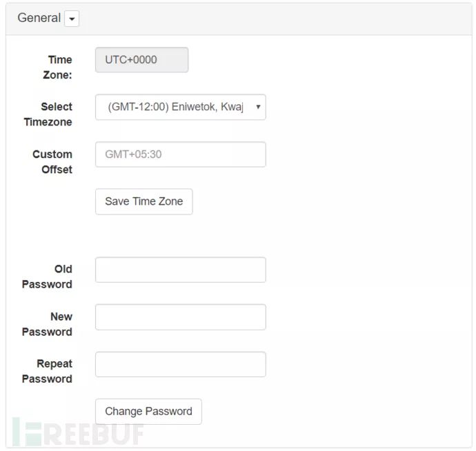Click the read-only UTC+0000 field

click(141, 60)
